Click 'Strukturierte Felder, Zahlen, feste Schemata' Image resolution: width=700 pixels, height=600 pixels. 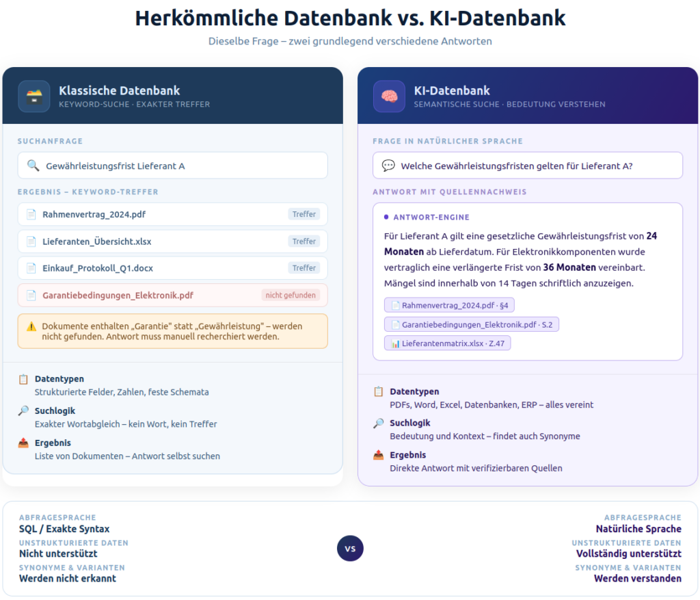122,392
